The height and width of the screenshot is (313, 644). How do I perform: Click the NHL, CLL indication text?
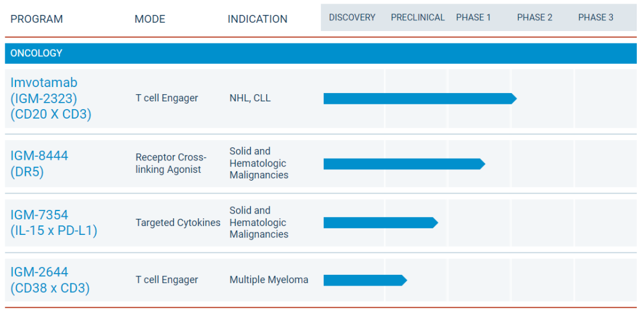250,98
